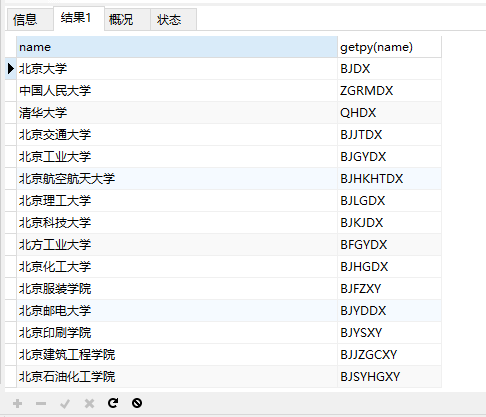
Task: Select the cell 北京邮电大学
Action: point(177,311)
